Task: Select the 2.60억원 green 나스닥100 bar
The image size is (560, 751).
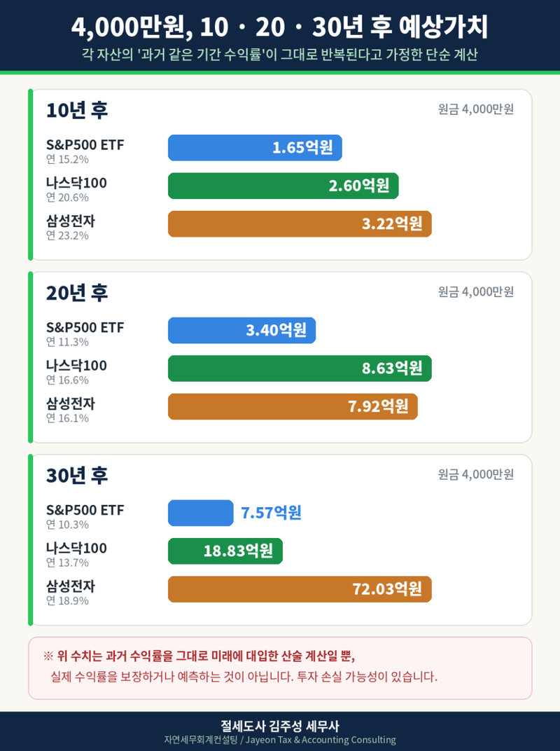Action: click(x=283, y=186)
